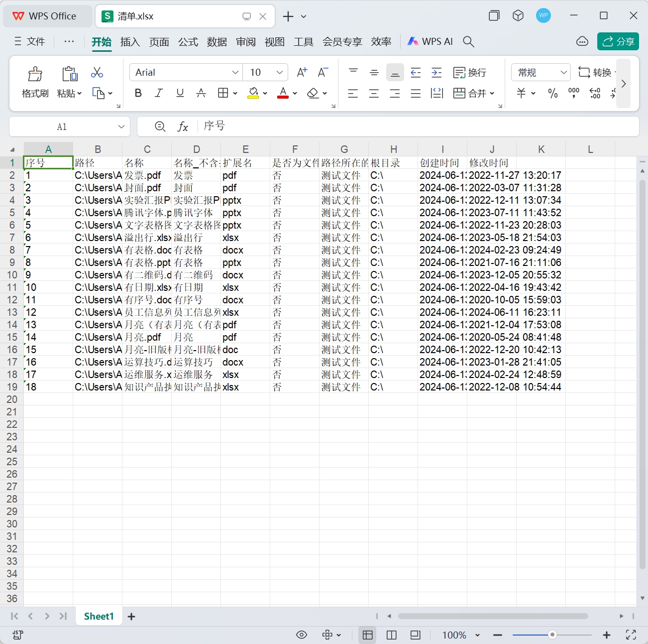Apply thousands separator comma style
648x644 pixels.
(x=573, y=93)
